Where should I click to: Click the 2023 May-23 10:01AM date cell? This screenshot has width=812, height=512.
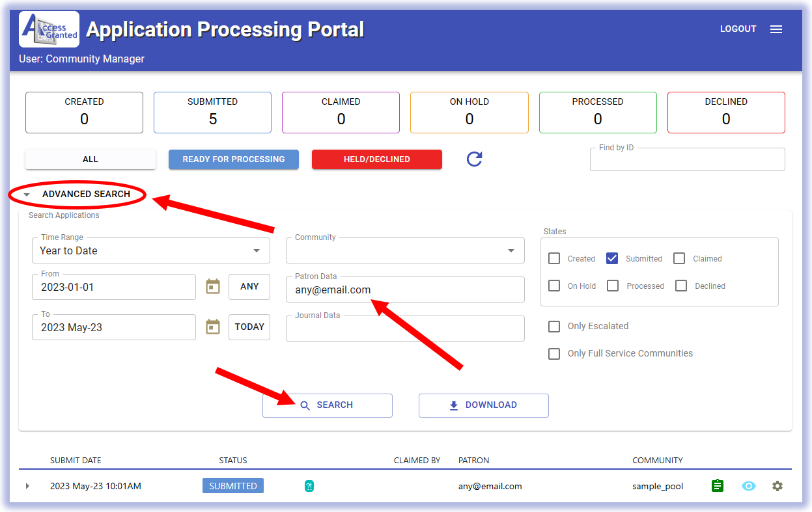[x=96, y=486]
